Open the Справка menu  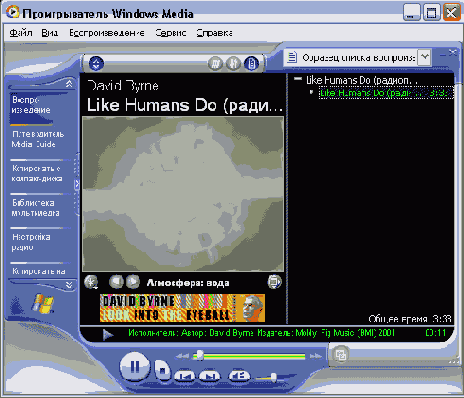[x=214, y=33]
